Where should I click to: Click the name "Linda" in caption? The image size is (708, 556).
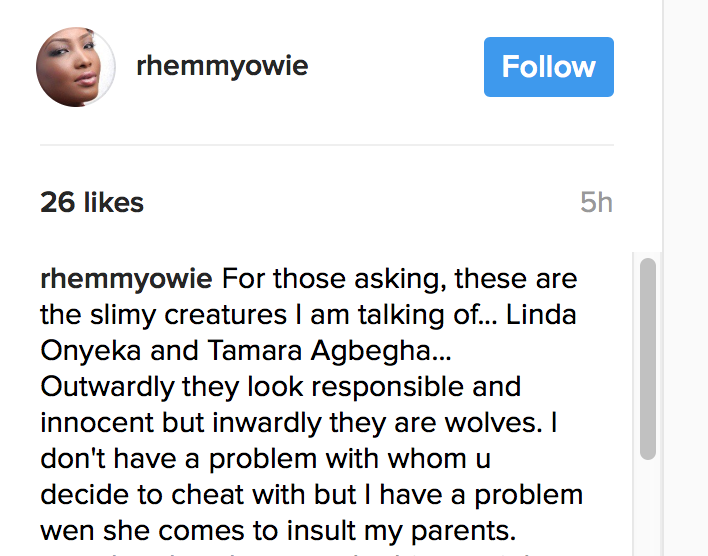(x=541, y=314)
